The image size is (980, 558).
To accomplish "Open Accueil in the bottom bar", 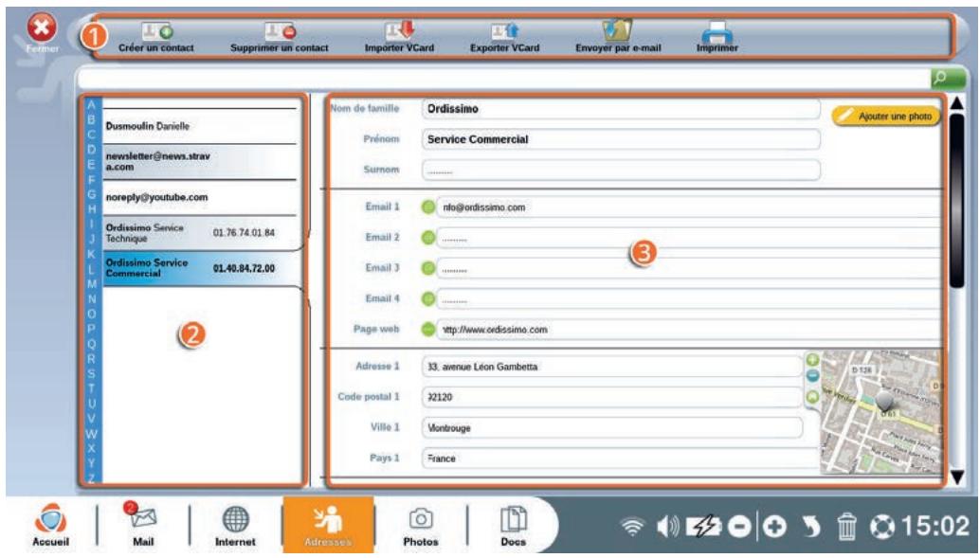I will coord(50,526).
